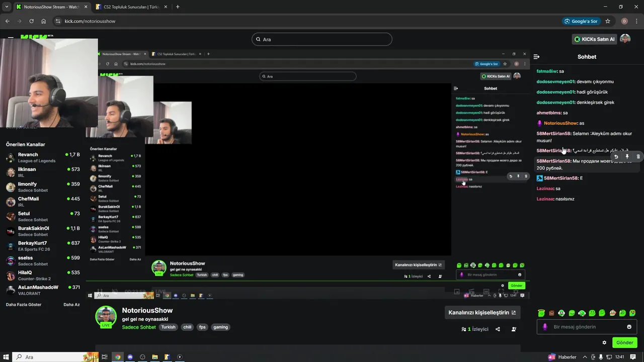This screenshot has width=644, height=362.
Task: Click the gaming tag
Action: [220, 327]
